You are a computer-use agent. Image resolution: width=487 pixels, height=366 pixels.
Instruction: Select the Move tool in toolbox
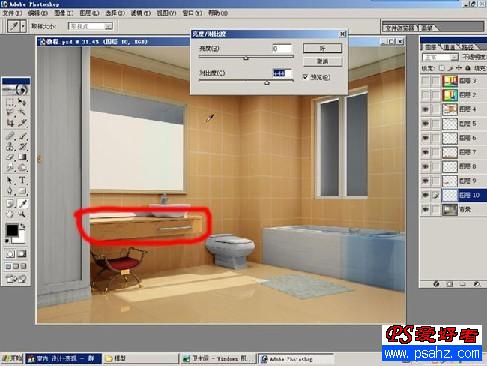[22, 102]
